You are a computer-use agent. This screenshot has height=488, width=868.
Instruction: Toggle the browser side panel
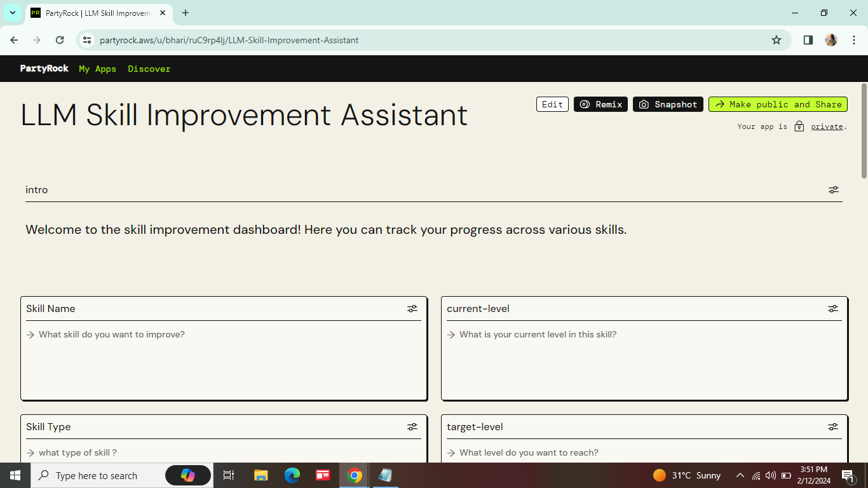(x=808, y=40)
